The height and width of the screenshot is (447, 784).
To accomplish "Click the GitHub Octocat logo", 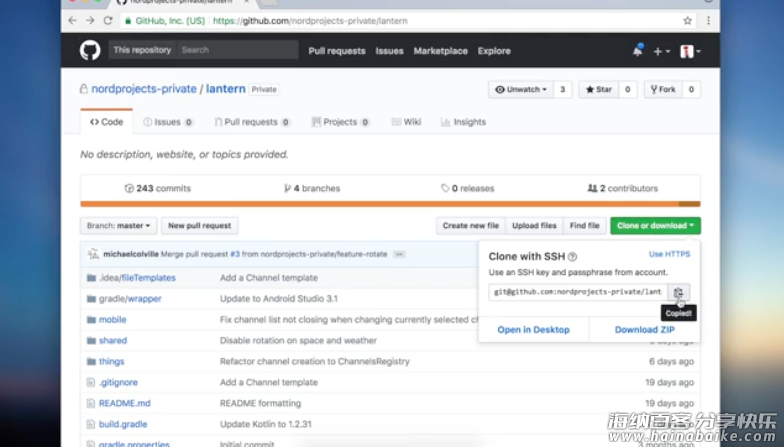I will [x=90, y=50].
